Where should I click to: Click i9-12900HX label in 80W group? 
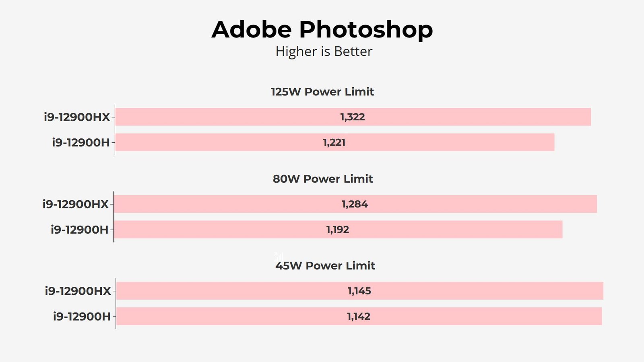pos(76,204)
